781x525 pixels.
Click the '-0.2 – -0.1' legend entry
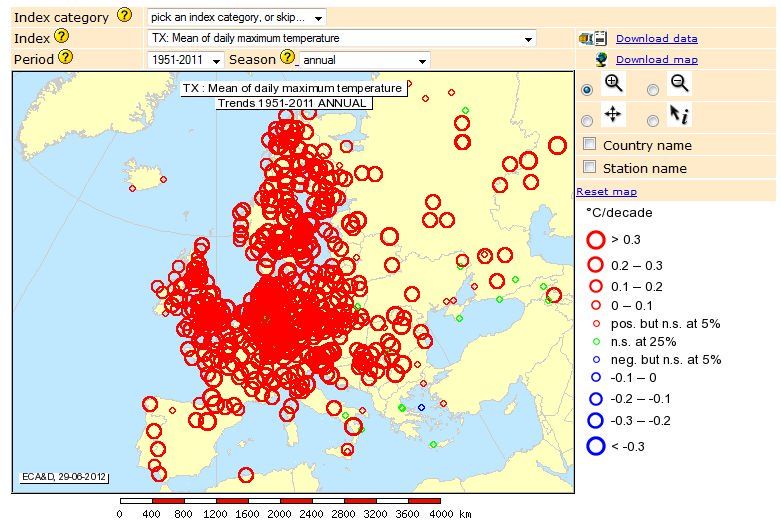pos(630,399)
